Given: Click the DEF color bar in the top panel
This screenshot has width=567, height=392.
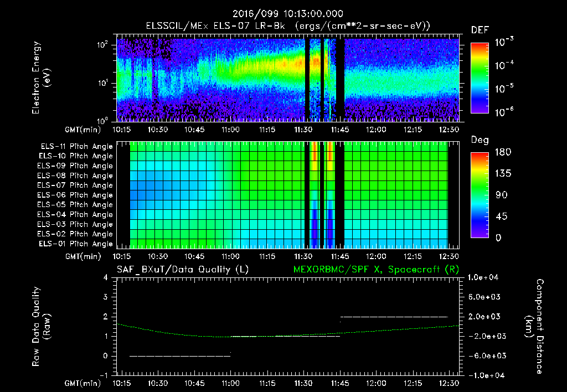Looking at the screenshot, I should [x=480, y=78].
